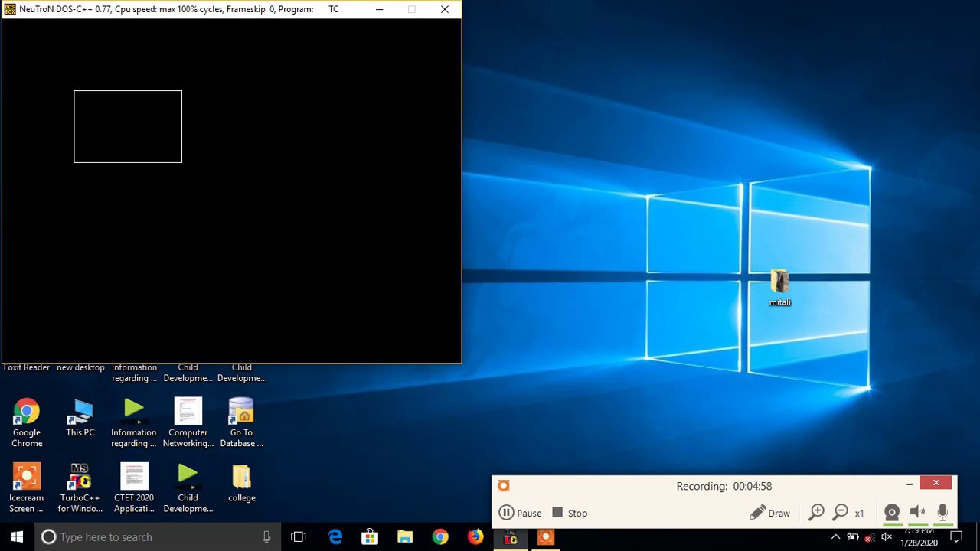
Task: Switch to TurboC++ taskbar button
Action: [x=511, y=537]
